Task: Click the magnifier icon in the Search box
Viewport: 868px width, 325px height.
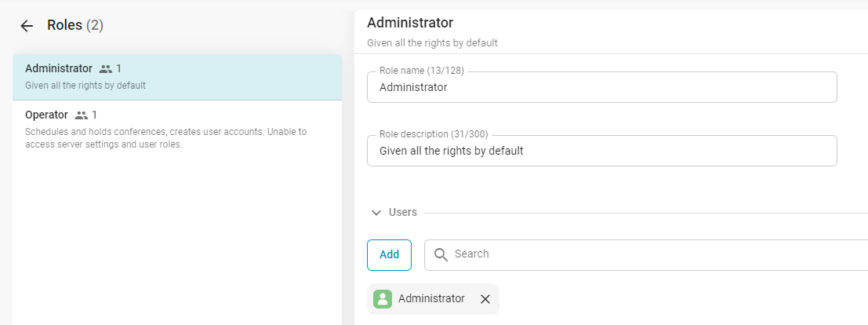Action: coord(441,254)
